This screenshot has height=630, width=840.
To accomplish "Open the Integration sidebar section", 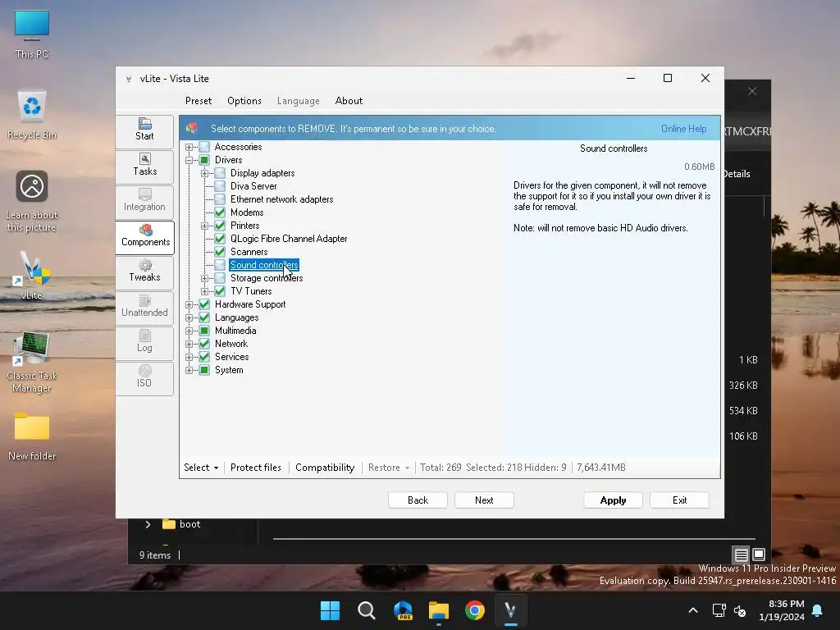I will click(x=144, y=201).
